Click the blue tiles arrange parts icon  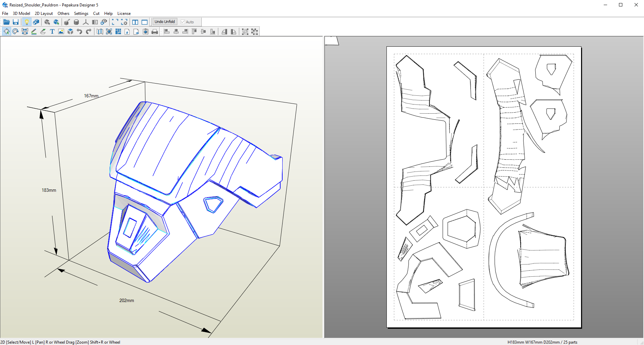pyautogui.click(x=118, y=31)
